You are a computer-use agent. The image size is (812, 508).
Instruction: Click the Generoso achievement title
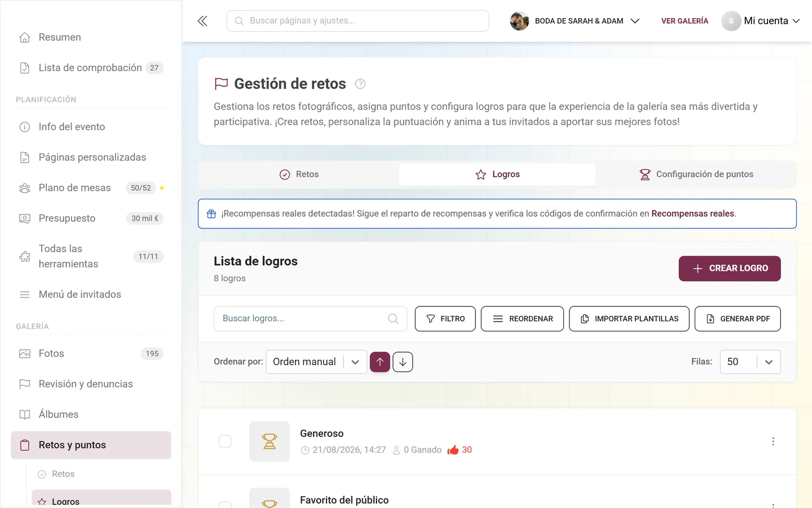pos(322,433)
